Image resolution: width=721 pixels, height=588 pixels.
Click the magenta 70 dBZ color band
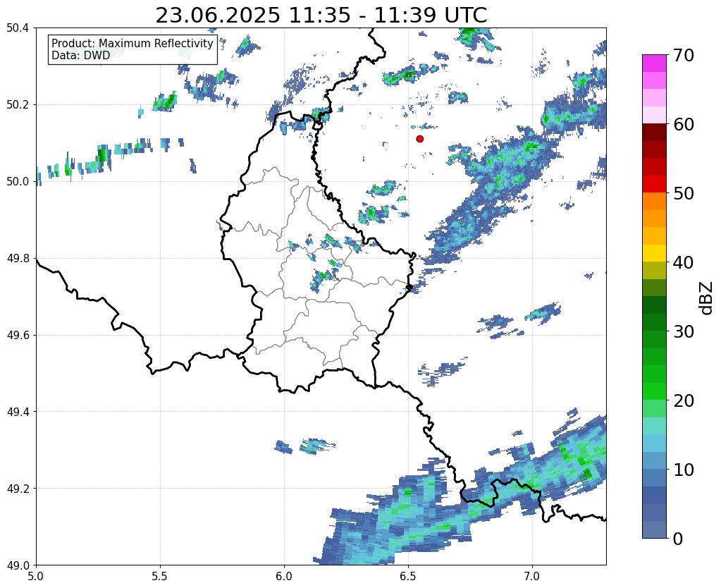(x=654, y=63)
